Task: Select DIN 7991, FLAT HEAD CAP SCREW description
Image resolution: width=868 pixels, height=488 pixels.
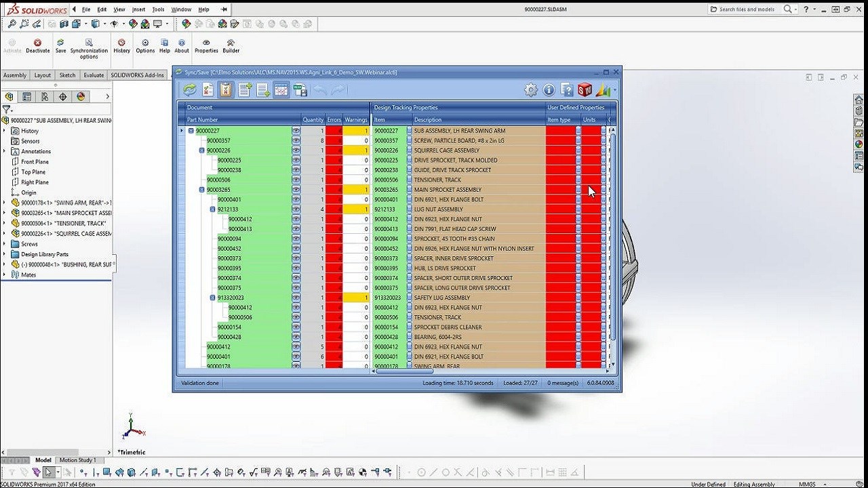Action: click(455, 229)
